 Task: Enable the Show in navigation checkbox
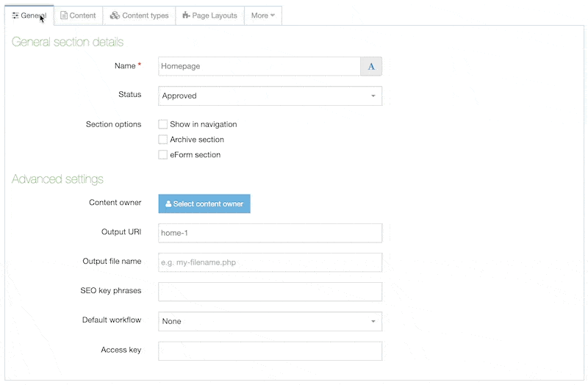(x=163, y=124)
